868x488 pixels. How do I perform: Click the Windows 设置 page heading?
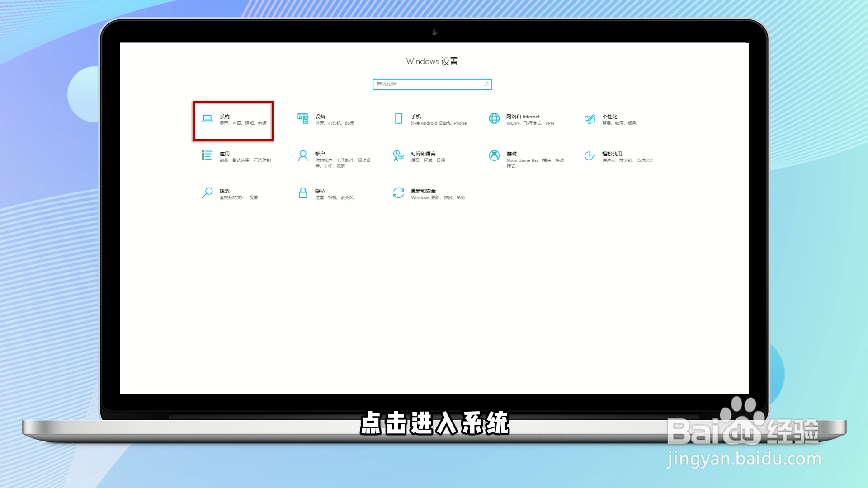coord(432,61)
